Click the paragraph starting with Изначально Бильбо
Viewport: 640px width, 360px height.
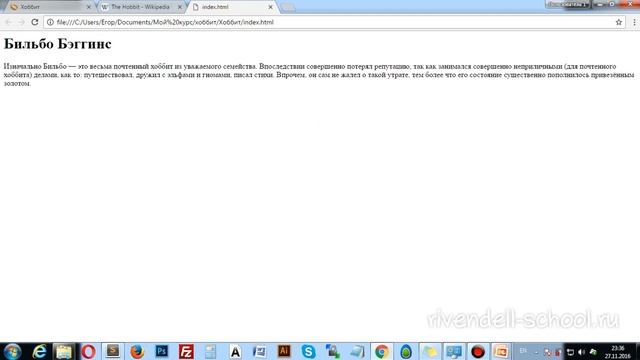pyautogui.click(x=319, y=75)
